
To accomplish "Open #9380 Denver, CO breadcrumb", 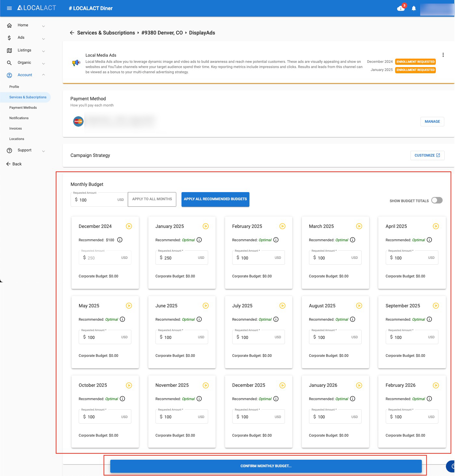I will (162, 33).
